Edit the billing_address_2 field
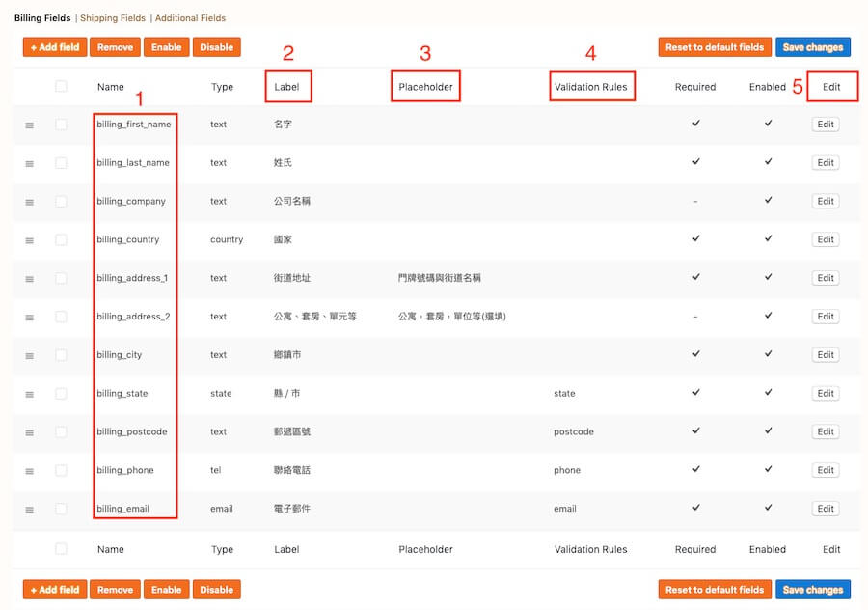The image size is (868, 610). click(x=826, y=317)
